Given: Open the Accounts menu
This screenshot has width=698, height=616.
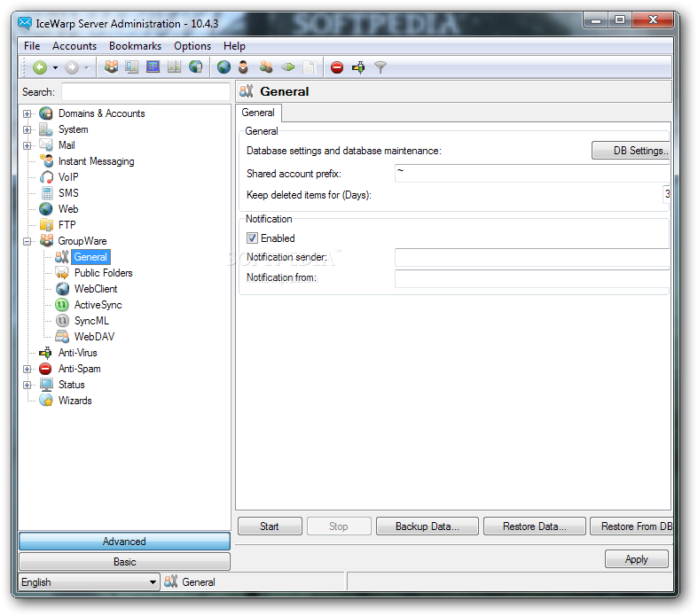Looking at the screenshot, I should (x=75, y=46).
